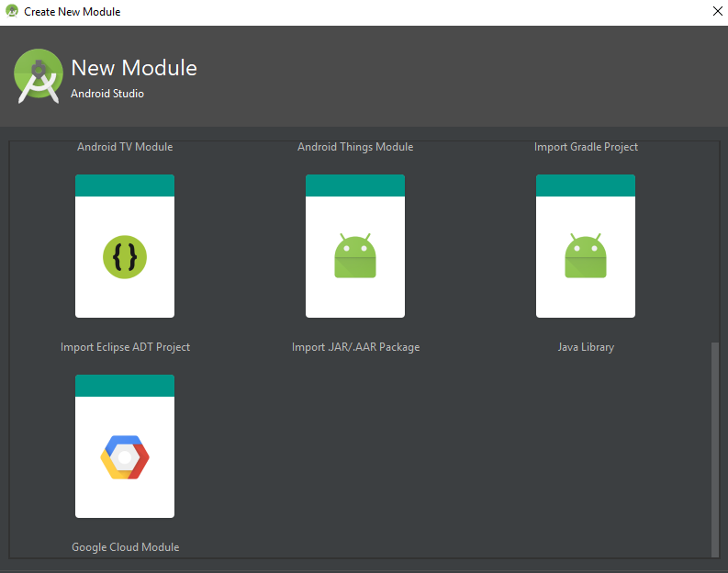Select the Android Things Module label
The height and width of the screenshot is (573, 728).
coord(355,147)
